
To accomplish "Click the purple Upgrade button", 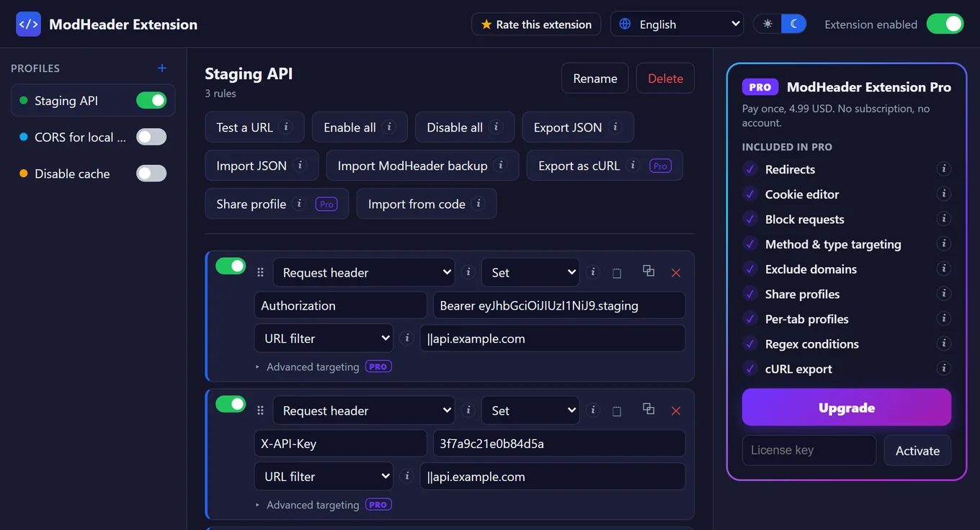I will (x=847, y=408).
